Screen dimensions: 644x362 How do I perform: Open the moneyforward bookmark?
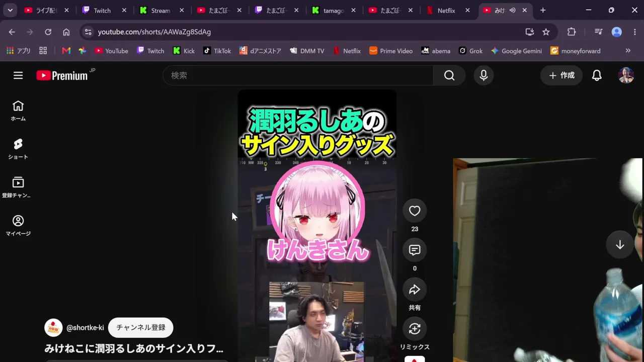point(575,51)
